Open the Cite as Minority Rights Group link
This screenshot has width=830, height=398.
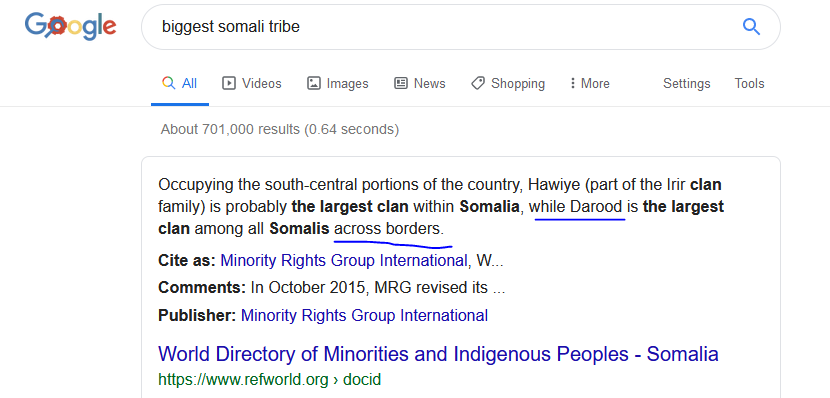pos(344,260)
